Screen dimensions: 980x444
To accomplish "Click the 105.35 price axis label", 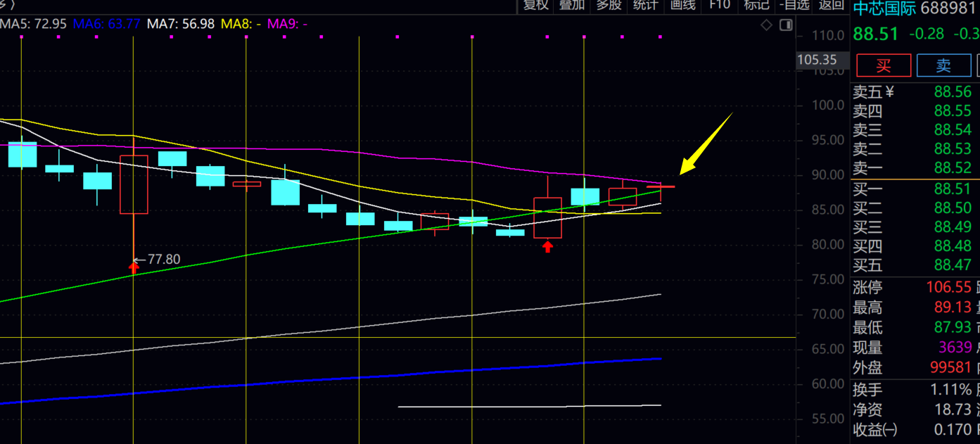I will pos(817,60).
